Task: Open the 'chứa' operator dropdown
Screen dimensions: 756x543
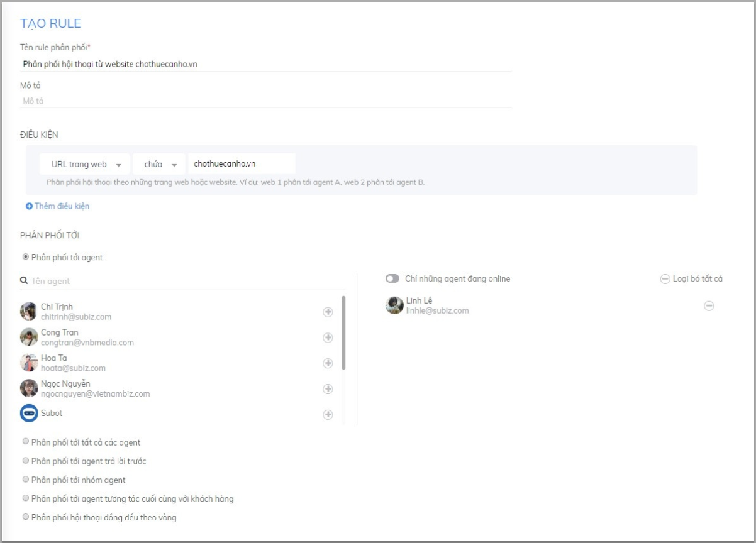Action: [159, 164]
